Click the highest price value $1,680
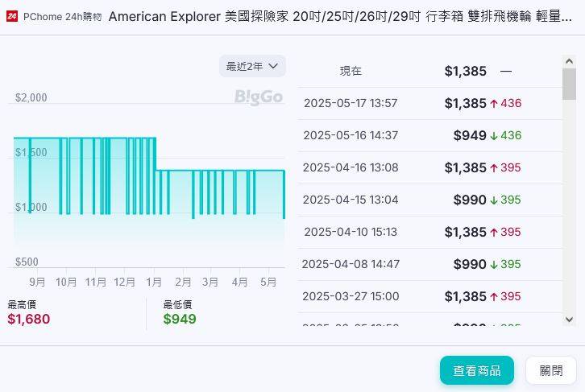 click(29, 319)
